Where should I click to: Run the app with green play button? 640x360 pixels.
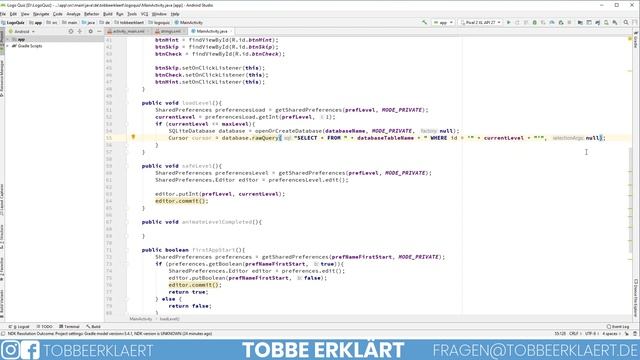click(509, 22)
